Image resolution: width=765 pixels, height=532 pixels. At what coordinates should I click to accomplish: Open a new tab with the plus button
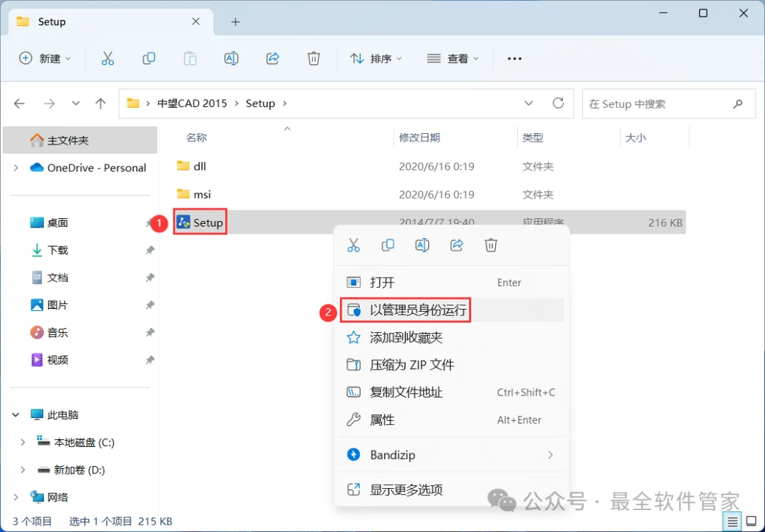click(x=235, y=22)
